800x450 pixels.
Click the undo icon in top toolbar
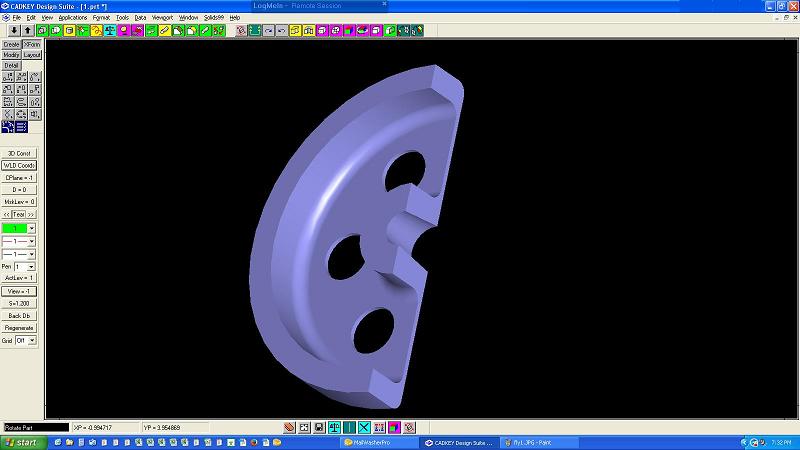coord(282,31)
